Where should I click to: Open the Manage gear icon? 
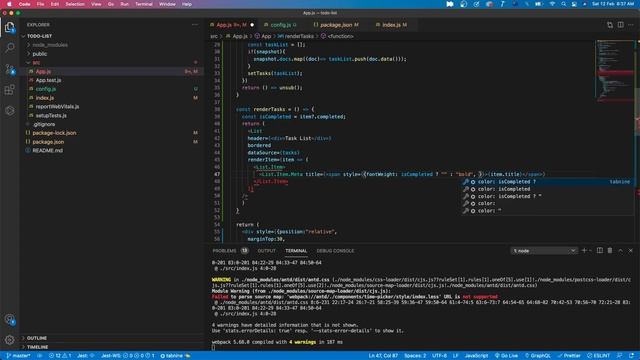pyautogui.click(x=9, y=340)
